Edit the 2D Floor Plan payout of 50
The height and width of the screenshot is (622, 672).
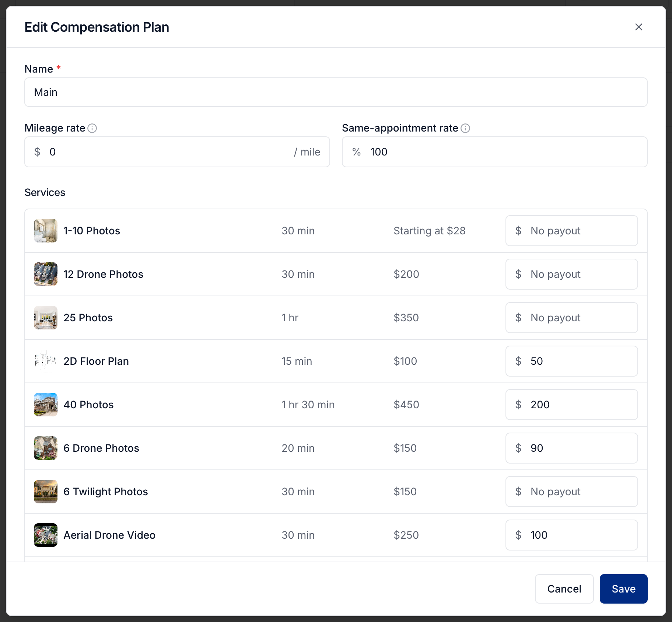pos(572,361)
